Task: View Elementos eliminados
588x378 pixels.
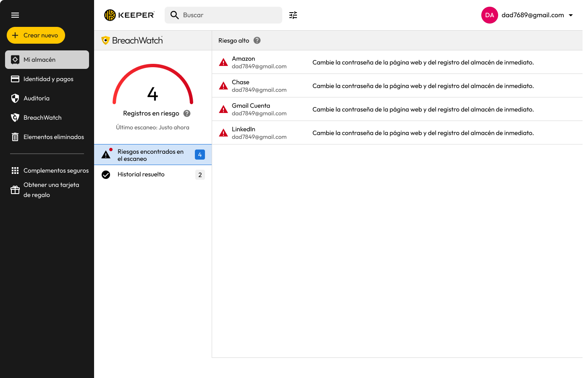Action: pyautogui.click(x=47, y=137)
